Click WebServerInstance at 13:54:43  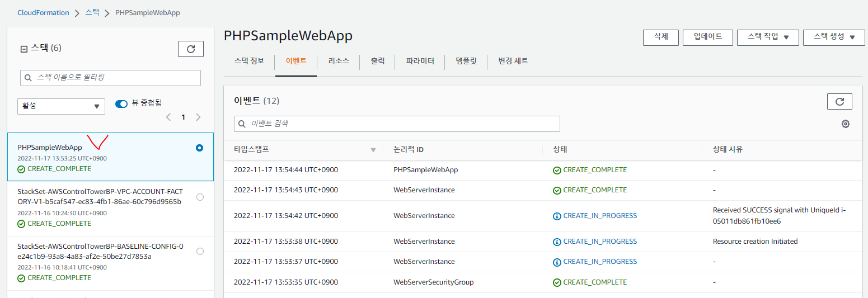(x=424, y=190)
